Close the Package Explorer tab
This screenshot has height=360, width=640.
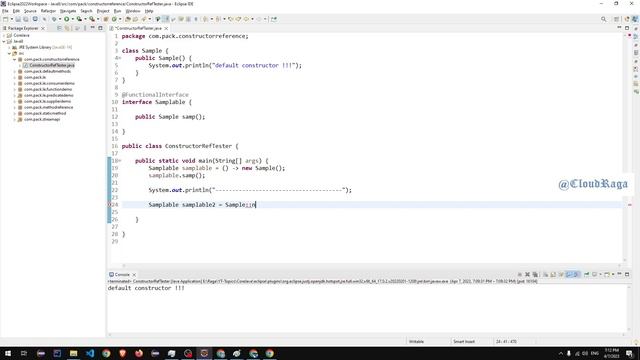(42, 28)
